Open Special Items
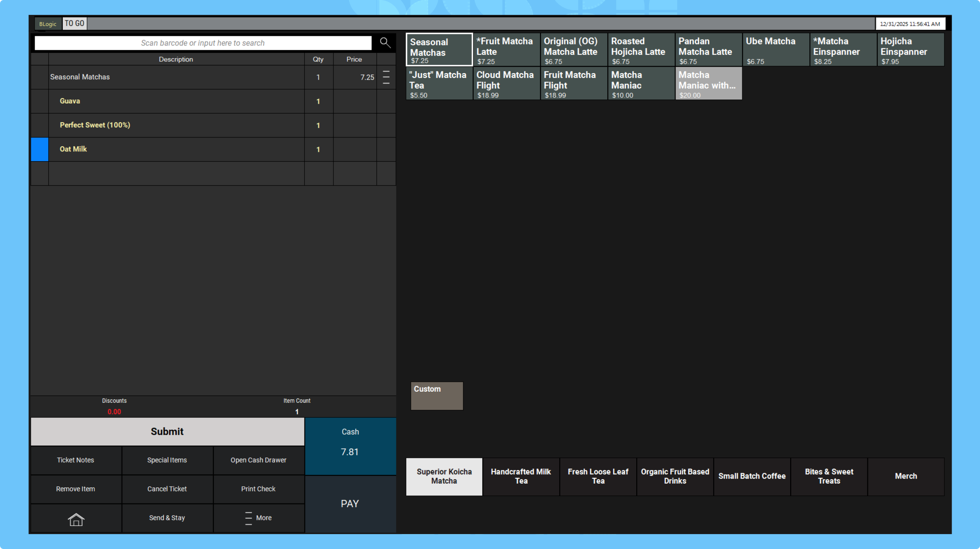The height and width of the screenshot is (549, 980). pyautogui.click(x=167, y=460)
